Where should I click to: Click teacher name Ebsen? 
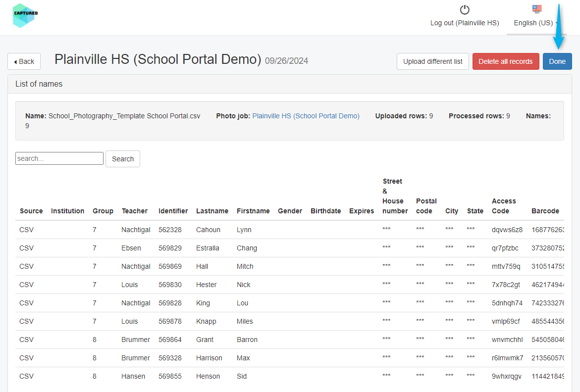point(131,248)
